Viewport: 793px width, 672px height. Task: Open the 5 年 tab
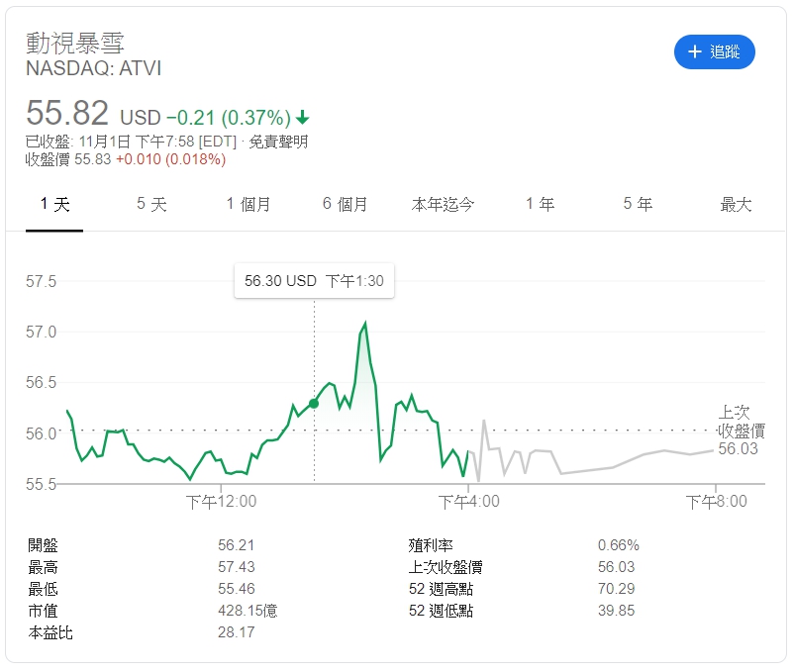tap(638, 204)
